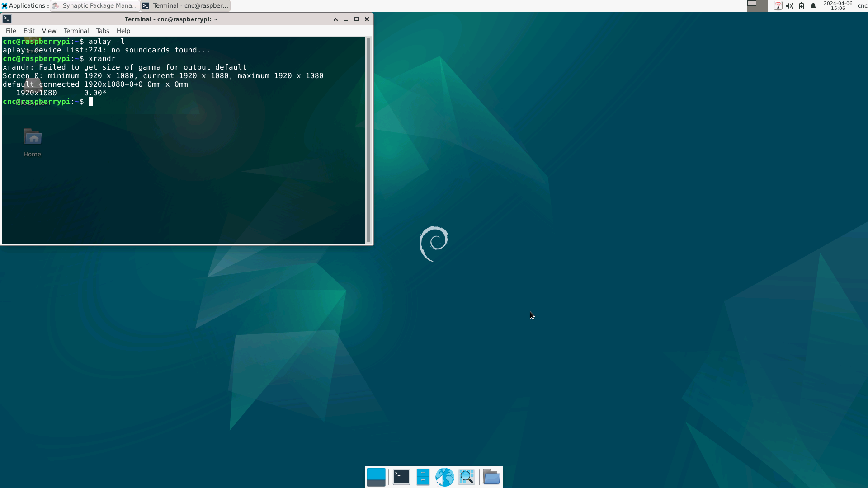
Task: Launch Terminal Emulator from the dock
Action: pyautogui.click(x=401, y=477)
